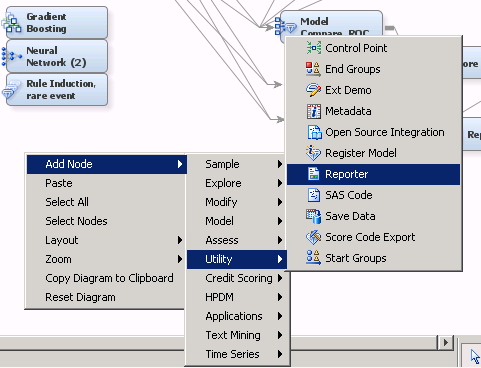The height and width of the screenshot is (368, 481).
Task: Click the Register Model icon
Action: [x=313, y=153]
